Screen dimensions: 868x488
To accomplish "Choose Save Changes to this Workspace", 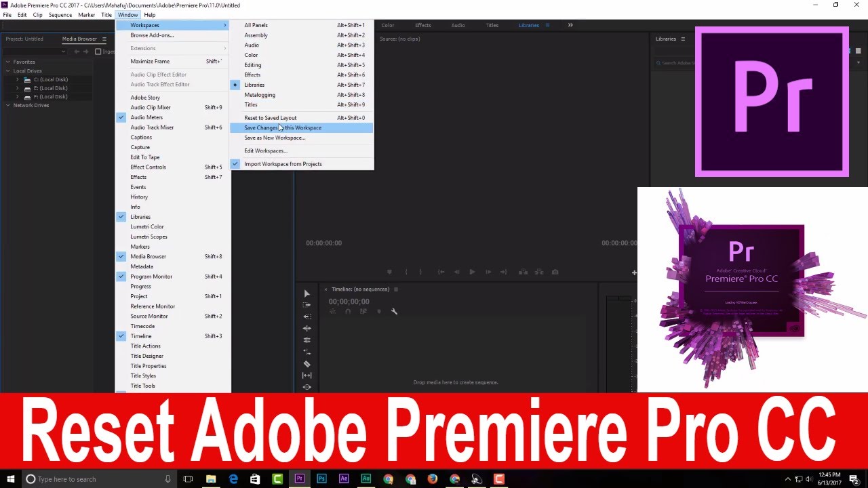I will [x=302, y=127].
